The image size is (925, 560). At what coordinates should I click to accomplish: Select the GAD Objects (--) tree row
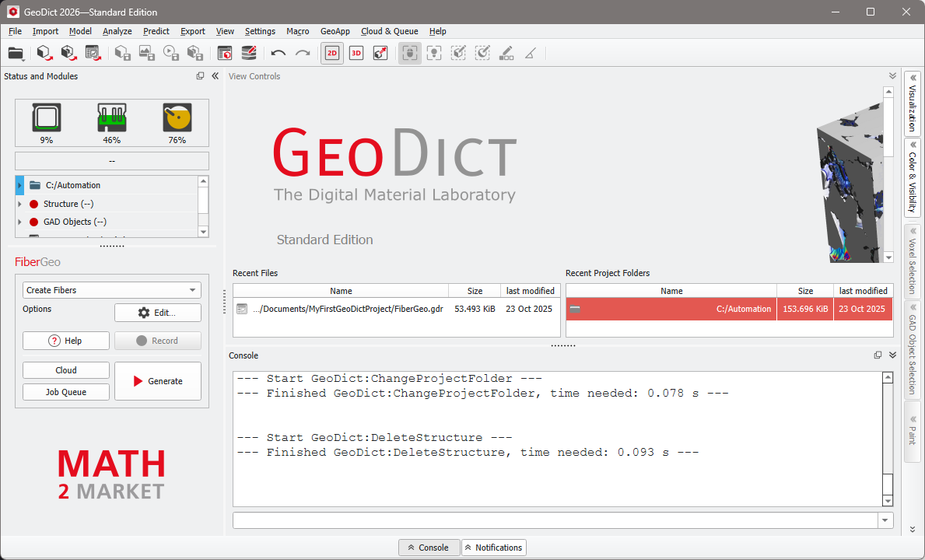click(x=107, y=222)
